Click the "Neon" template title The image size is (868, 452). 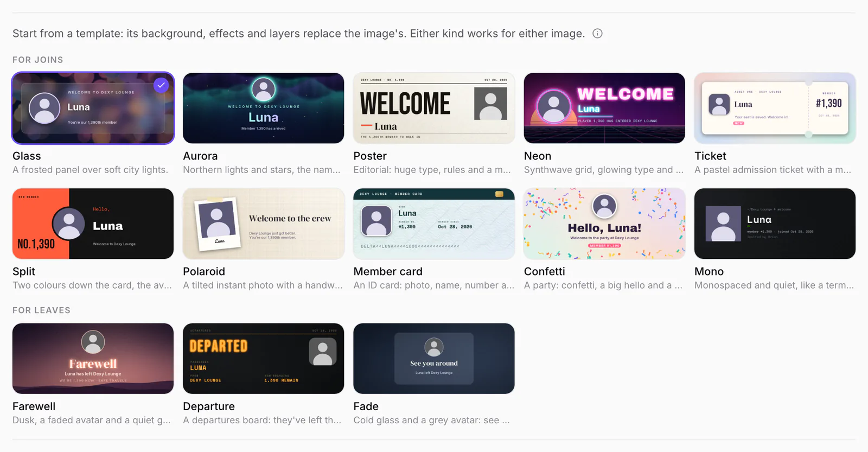coord(538,156)
